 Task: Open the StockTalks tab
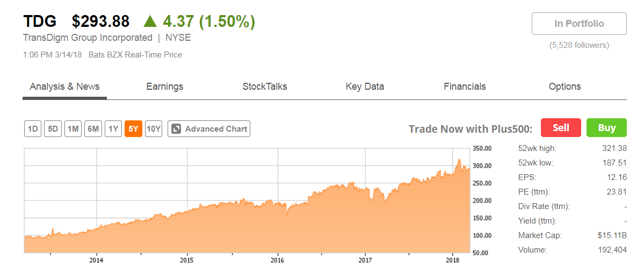tap(265, 87)
